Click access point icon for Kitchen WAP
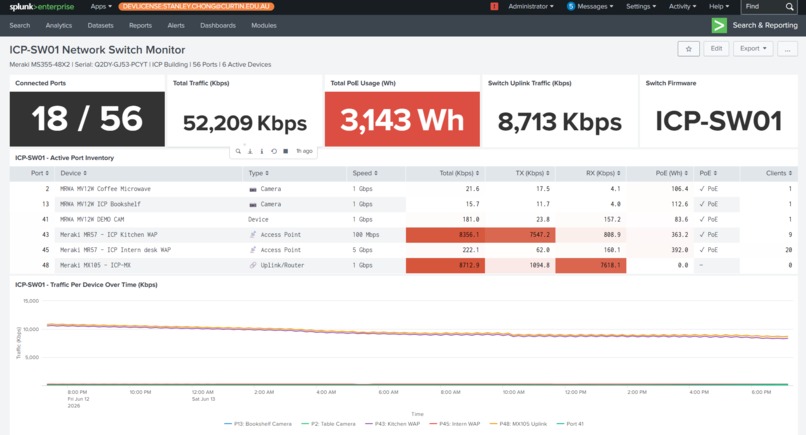This screenshot has width=806, height=435. point(253,235)
